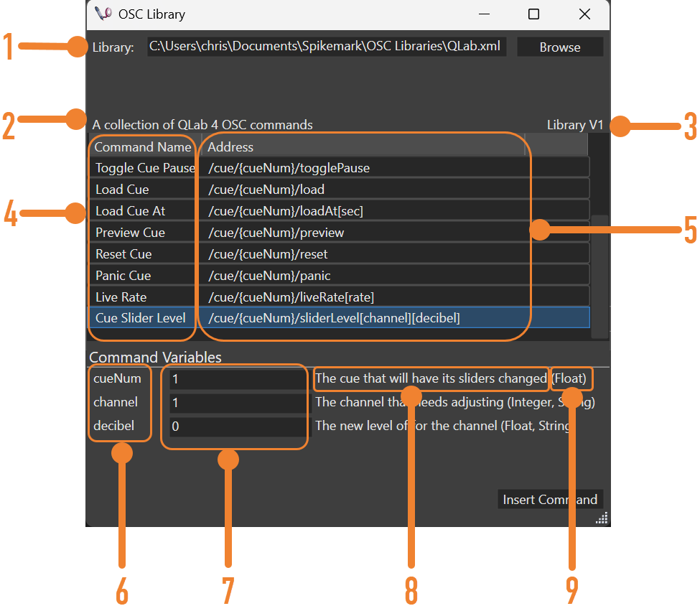Select the Preview Cue command
700x606 pixels.
(x=142, y=232)
